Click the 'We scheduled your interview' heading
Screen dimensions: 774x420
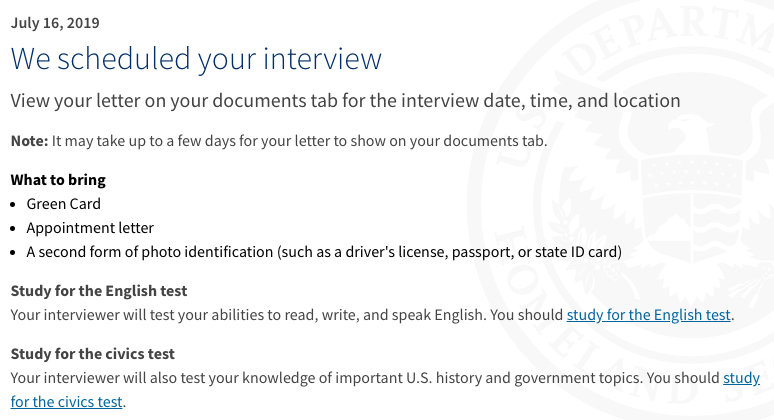pos(196,59)
